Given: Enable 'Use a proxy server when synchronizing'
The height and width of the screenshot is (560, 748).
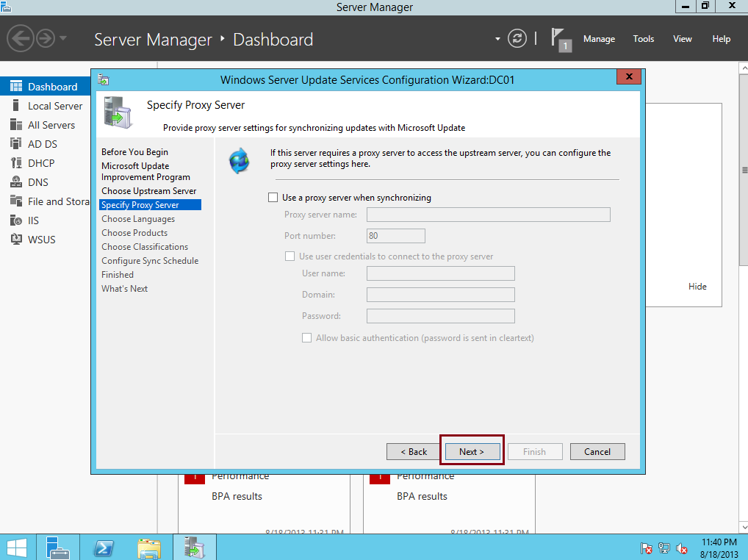Looking at the screenshot, I should [273, 197].
